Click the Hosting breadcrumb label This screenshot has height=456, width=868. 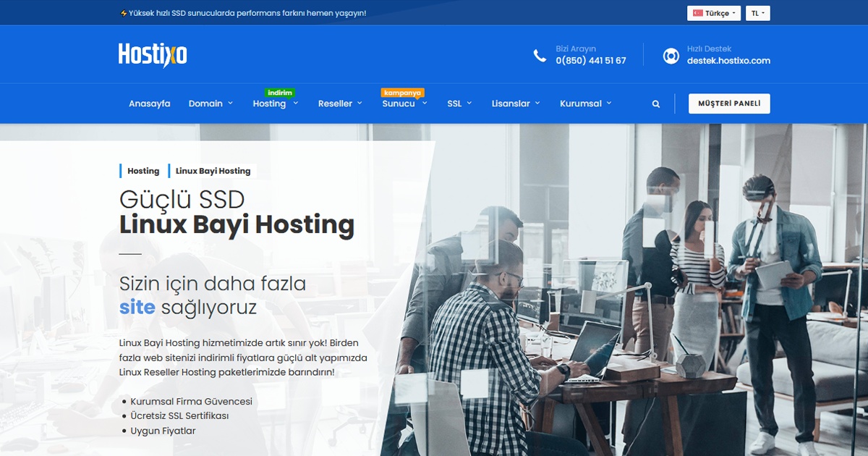tap(142, 171)
